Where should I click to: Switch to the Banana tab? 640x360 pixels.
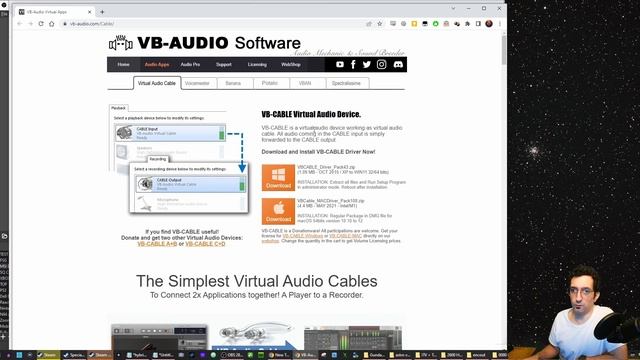pyautogui.click(x=233, y=83)
